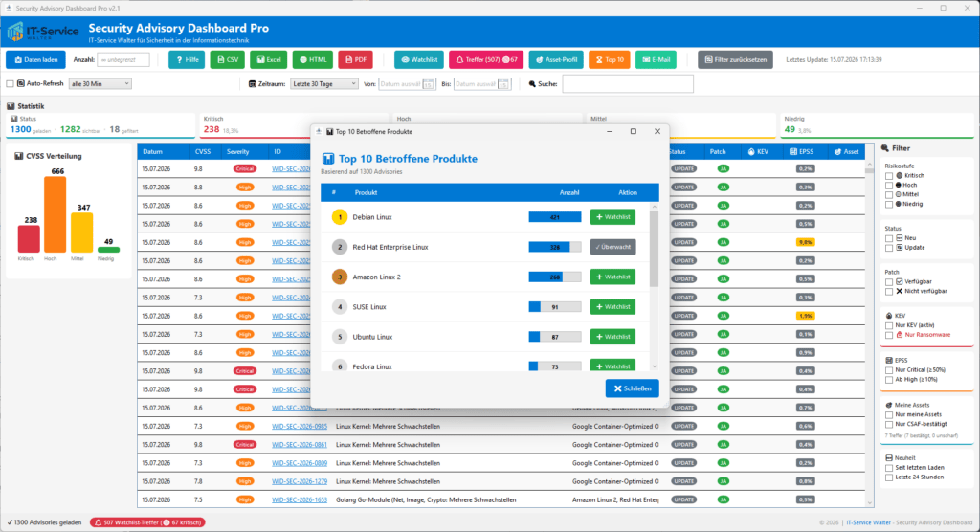
Task: Open the Watchlist toolbar button
Action: (419, 60)
